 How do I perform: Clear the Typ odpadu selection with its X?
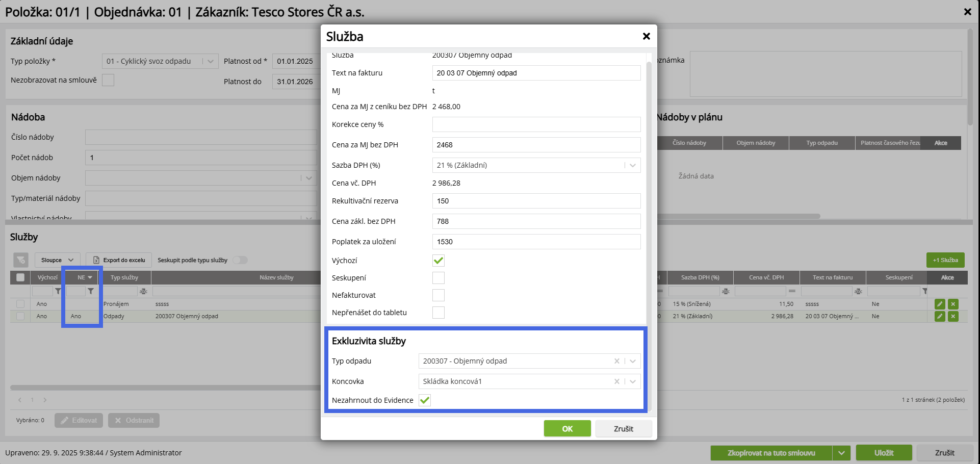tap(616, 361)
